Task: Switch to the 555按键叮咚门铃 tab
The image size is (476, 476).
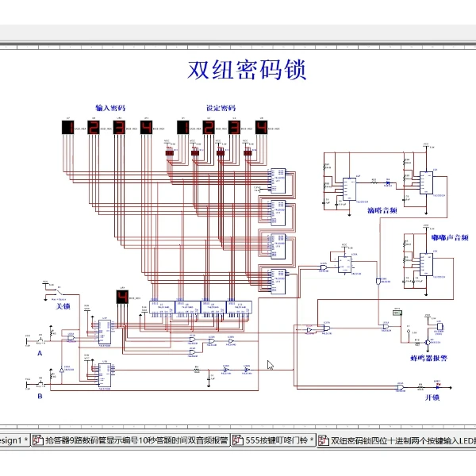Action: coord(274,440)
